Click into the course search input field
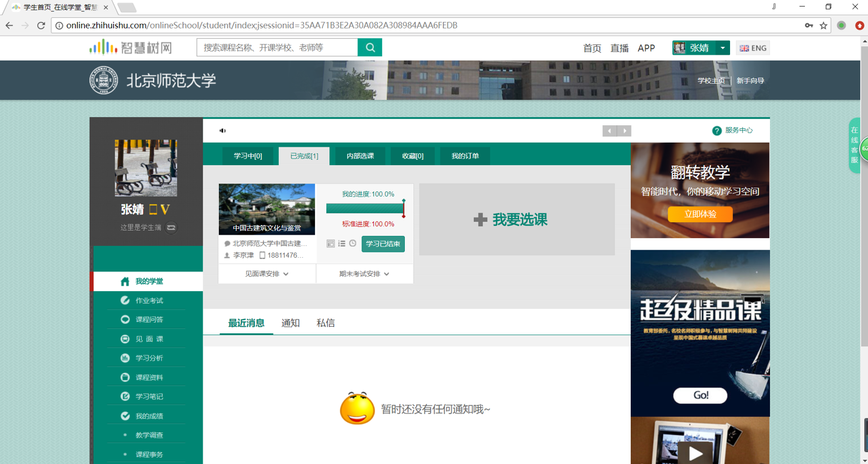 (278, 48)
